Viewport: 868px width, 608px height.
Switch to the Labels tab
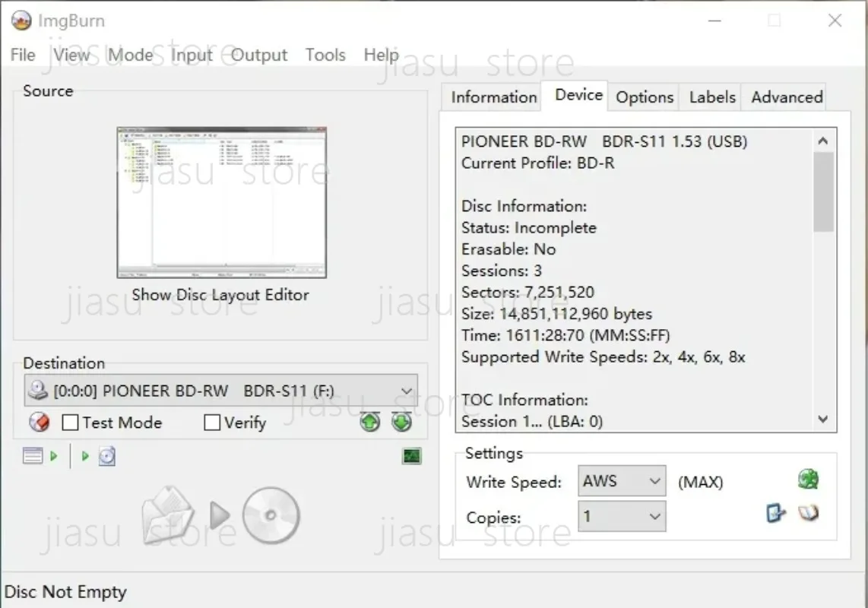(712, 97)
